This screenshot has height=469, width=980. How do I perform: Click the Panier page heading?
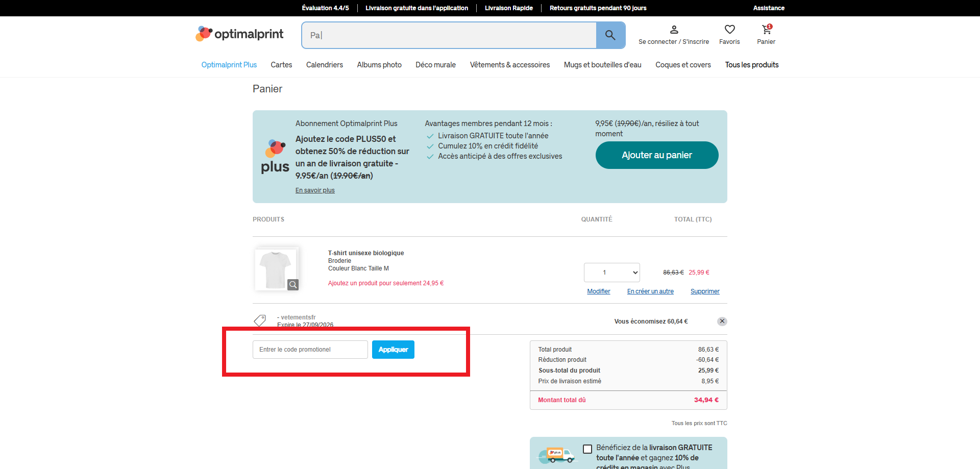tap(267, 89)
